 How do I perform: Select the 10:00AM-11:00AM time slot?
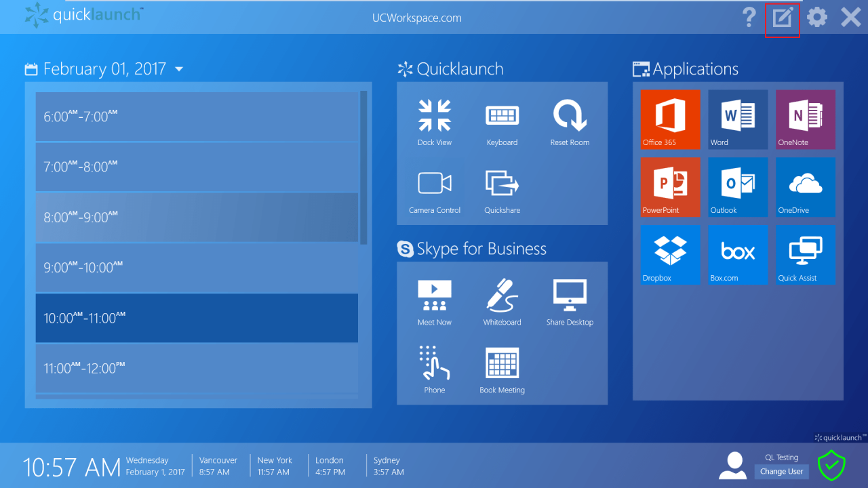[x=197, y=318]
